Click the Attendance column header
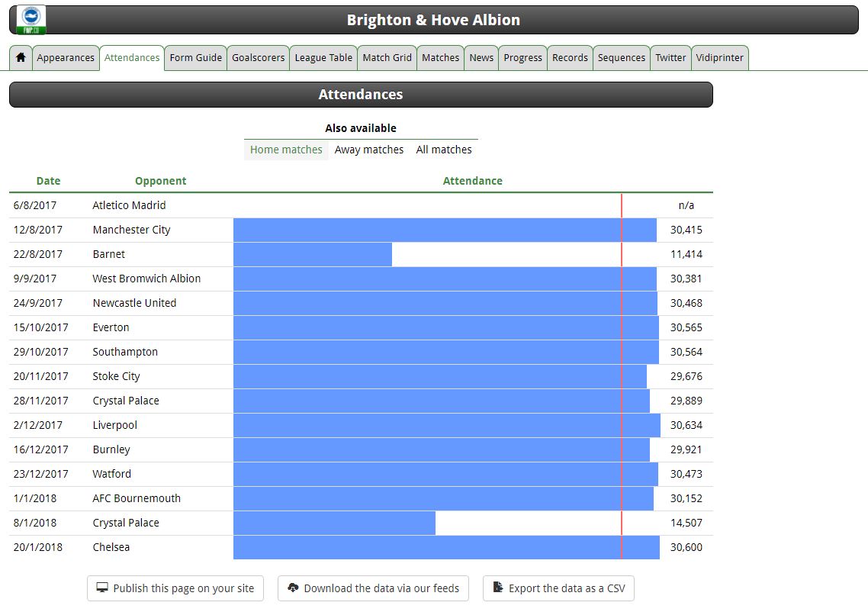Image resolution: width=868 pixels, height=612 pixels. coord(472,181)
